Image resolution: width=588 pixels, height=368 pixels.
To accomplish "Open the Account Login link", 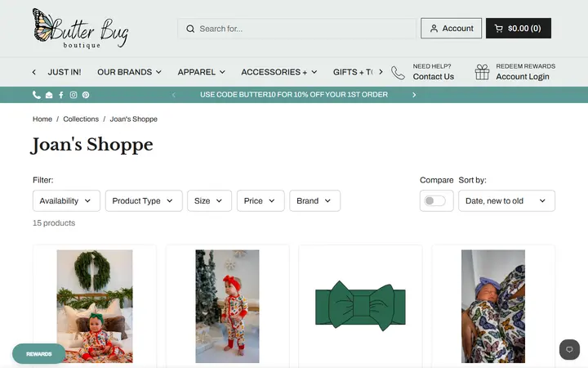I will (x=523, y=77).
